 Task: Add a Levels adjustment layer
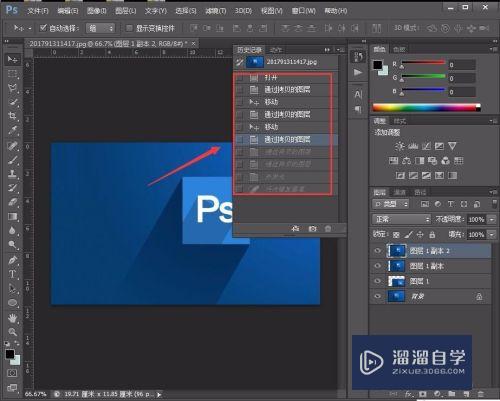413,146
